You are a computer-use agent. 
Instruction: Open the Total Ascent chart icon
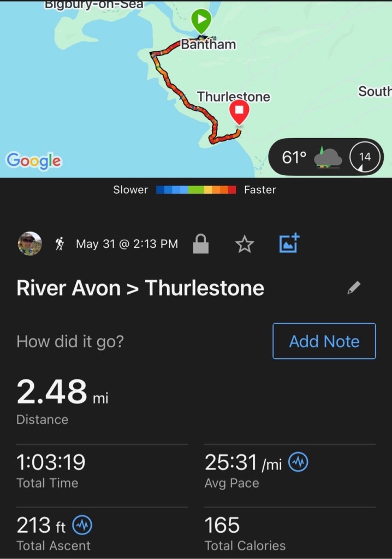coord(82,526)
